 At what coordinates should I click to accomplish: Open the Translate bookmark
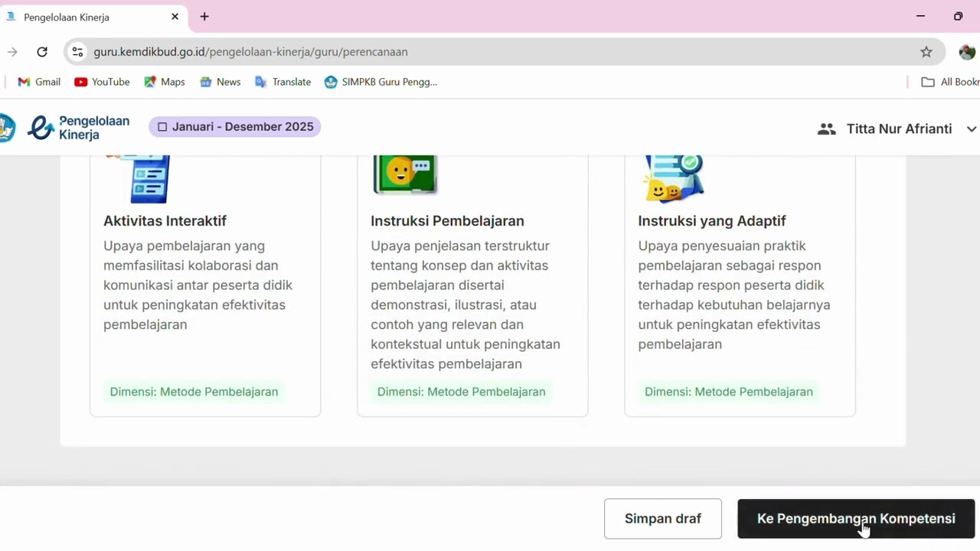click(283, 82)
